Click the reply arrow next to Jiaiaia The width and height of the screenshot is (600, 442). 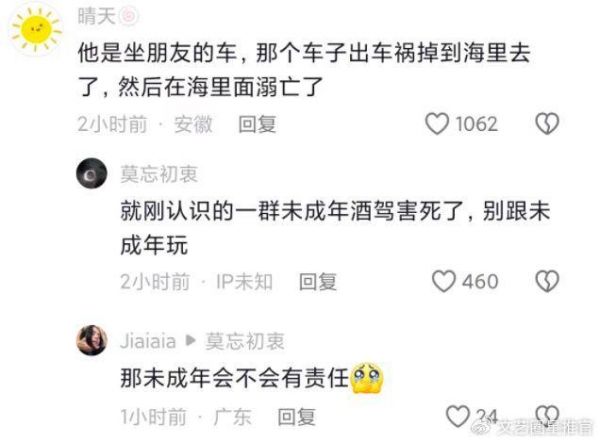[191, 340]
